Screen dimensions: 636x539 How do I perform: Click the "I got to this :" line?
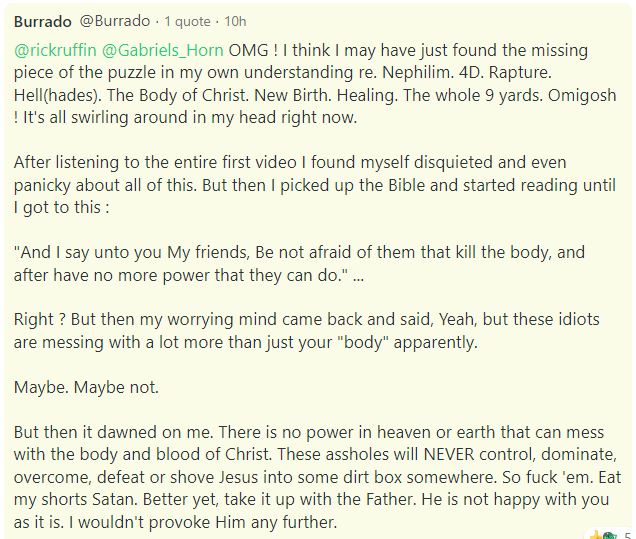click(x=61, y=207)
